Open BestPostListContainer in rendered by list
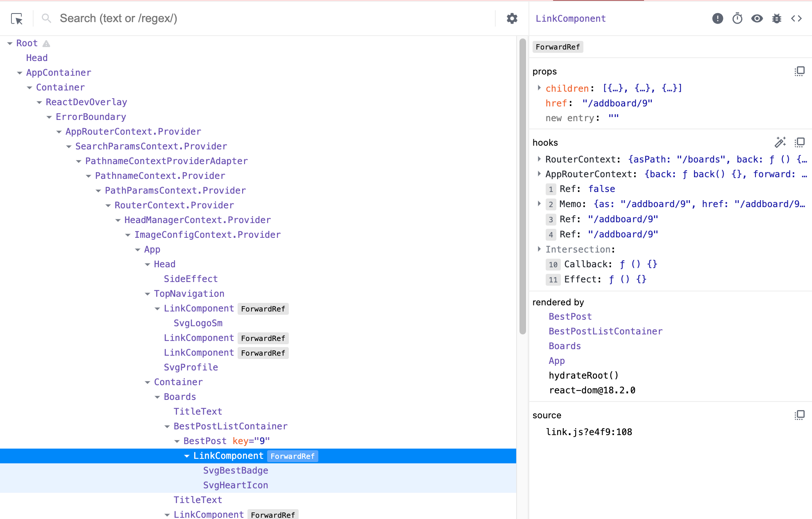Screen dimensions: 812x519 pyautogui.click(x=605, y=331)
